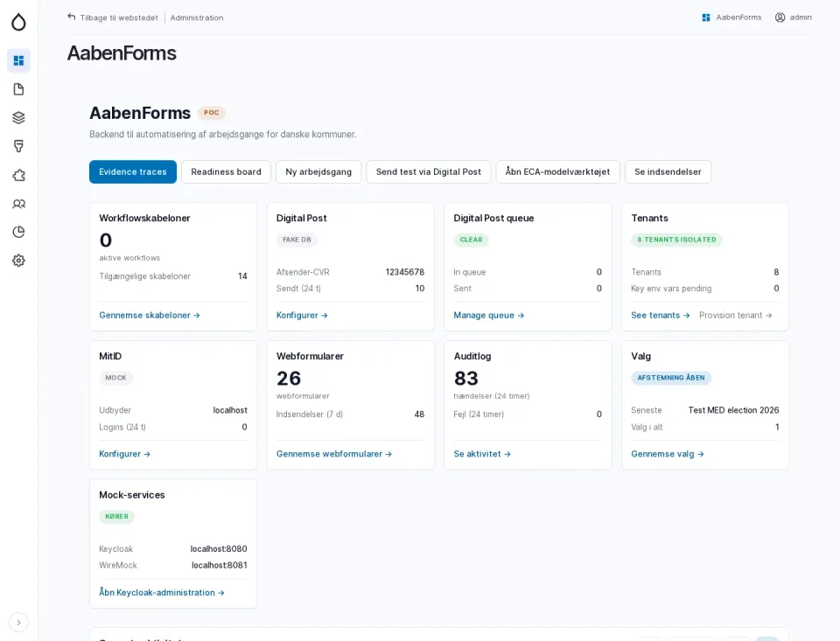Click the Workflowskabeloner card title
This screenshot has height=641, width=840.
click(144, 218)
